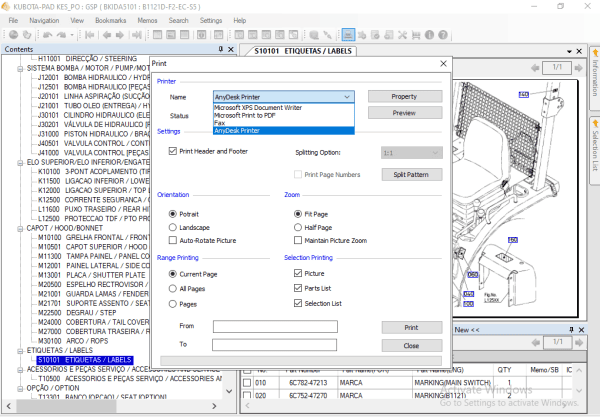
Task: Collapse ETIQUETAS / LABELS tree node
Action: [20, 351]
